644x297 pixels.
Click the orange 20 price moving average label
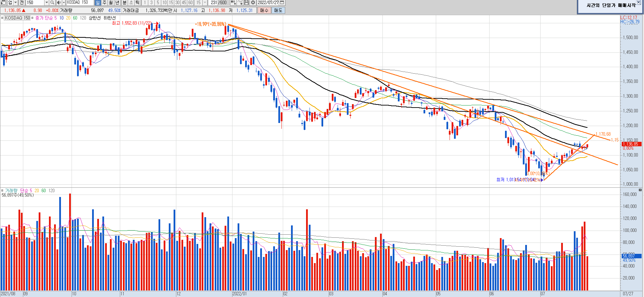[x=68, y=18]
